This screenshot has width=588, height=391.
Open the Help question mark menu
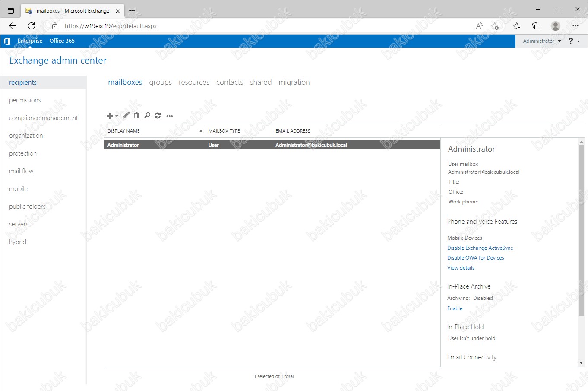pos(574,41)
